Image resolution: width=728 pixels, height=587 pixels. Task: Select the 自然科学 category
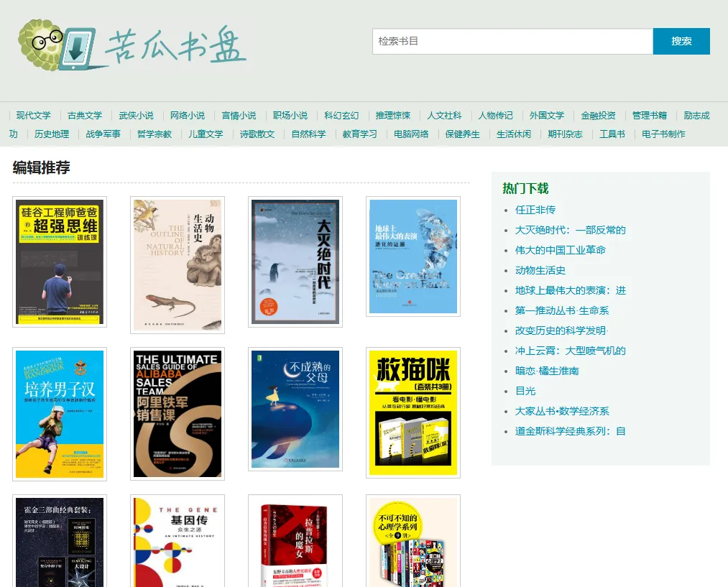coord(308,134)
